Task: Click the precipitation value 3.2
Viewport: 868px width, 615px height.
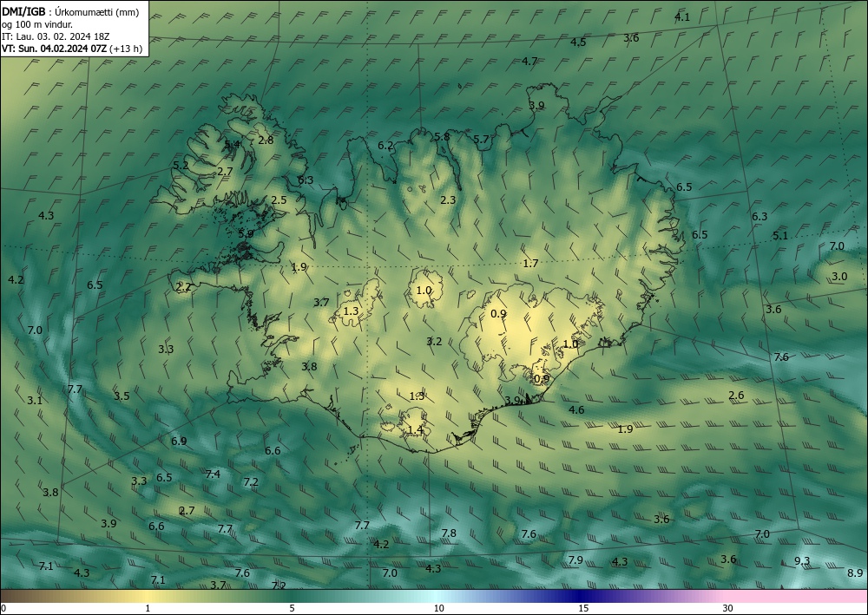Action: click(x=434, y=341)
